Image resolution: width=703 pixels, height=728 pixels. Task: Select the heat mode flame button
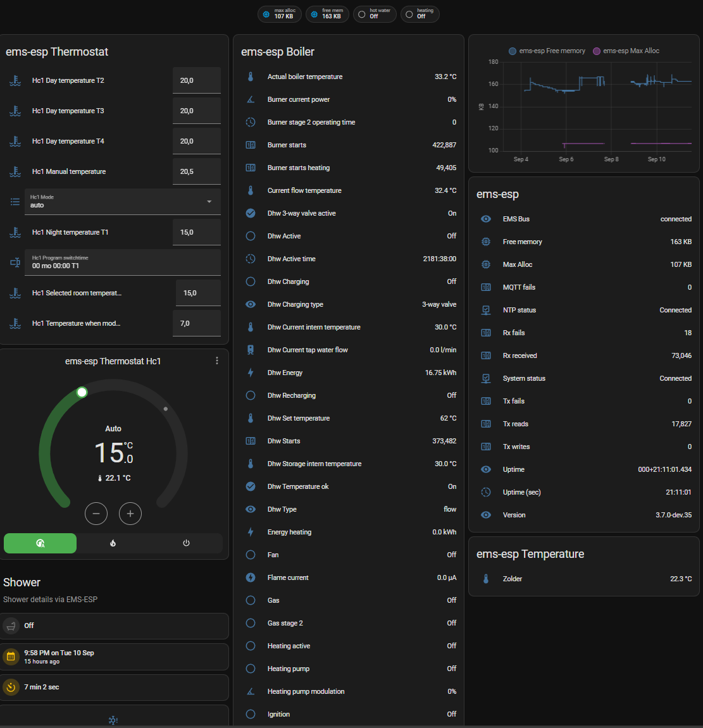pyautogui.click(x=113, y=543)
